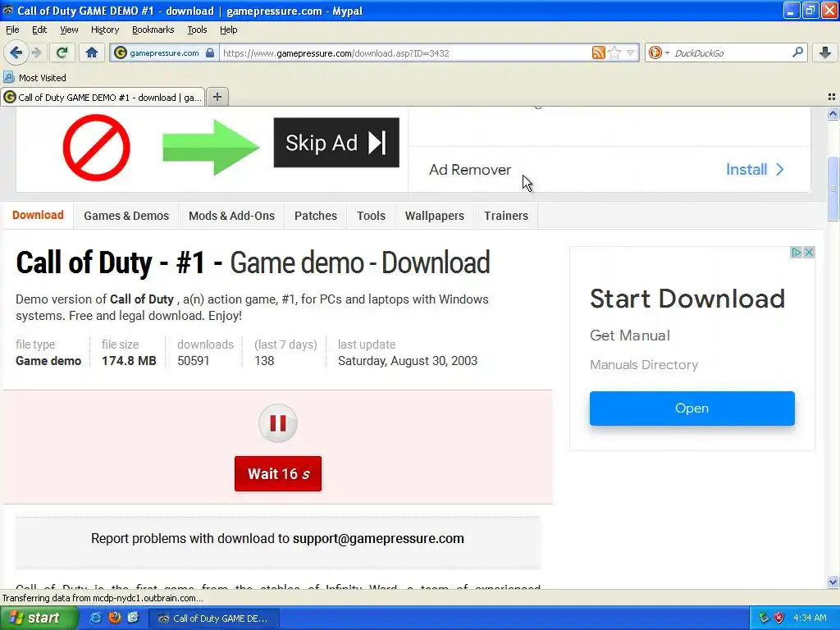Click the red security shield tray icon

click(x=779, y=618)
